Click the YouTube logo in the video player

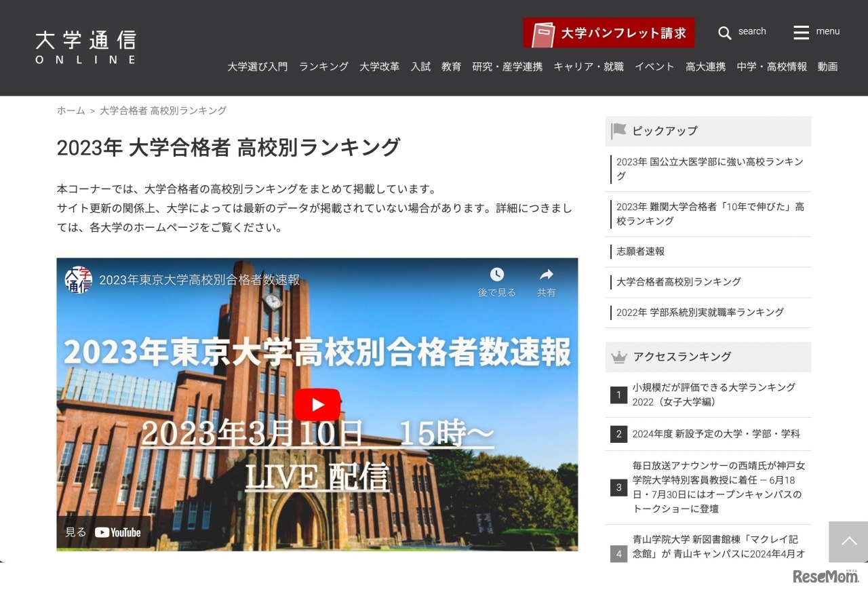118,532
